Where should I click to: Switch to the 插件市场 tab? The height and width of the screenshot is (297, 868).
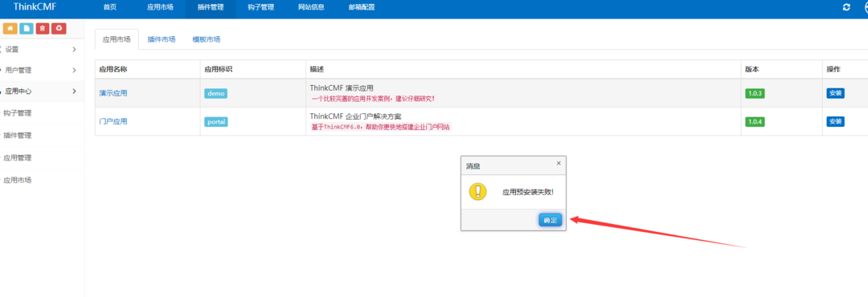(162, 39)
